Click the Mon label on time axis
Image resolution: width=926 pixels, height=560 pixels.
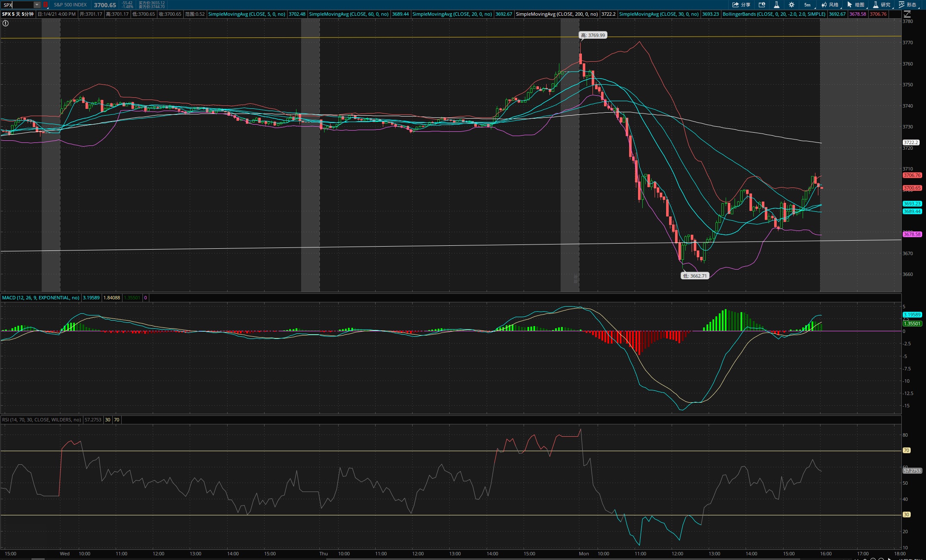(584, 554)
